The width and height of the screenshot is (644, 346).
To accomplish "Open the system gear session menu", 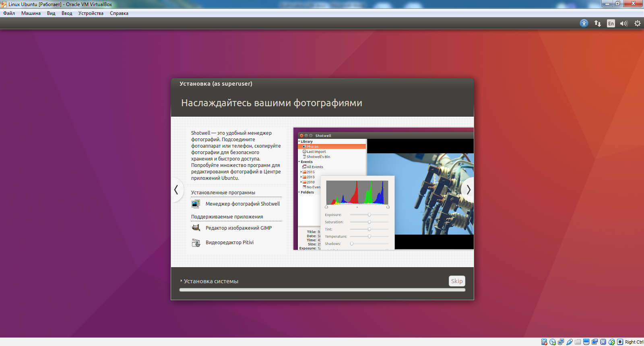I will click(x=638, y=23).
